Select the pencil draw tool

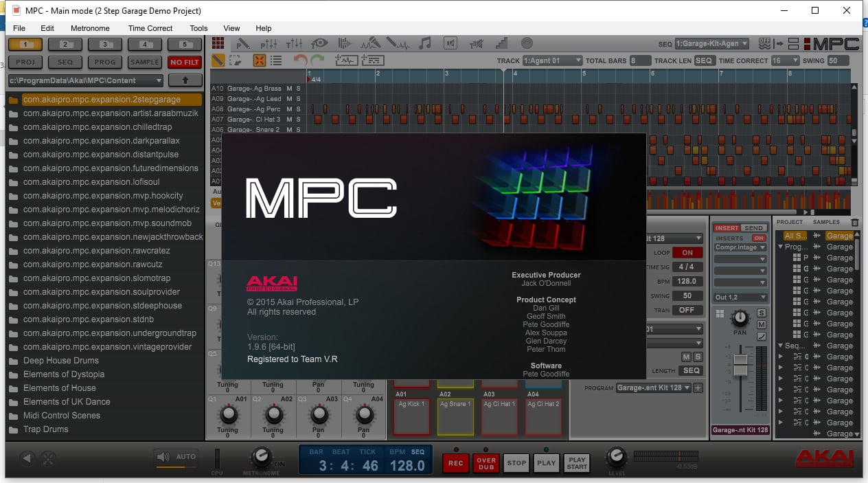[x=218, y=60]
